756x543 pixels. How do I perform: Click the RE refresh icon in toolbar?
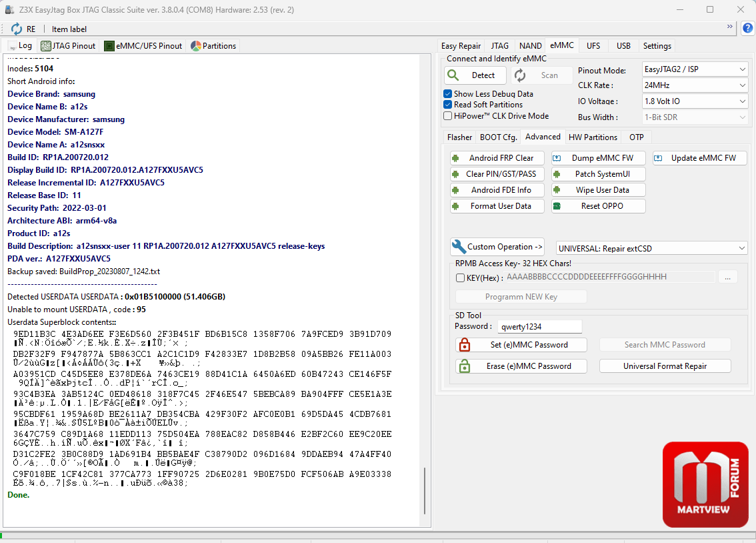pyautogui.click(x=17, y=29)
